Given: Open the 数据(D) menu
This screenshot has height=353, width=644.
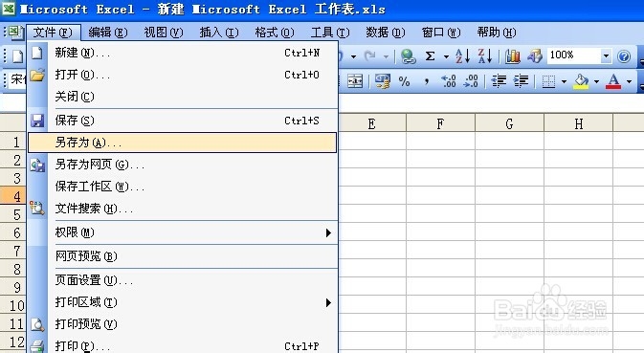Looking at the screenshot, I should tap(386, 32).
